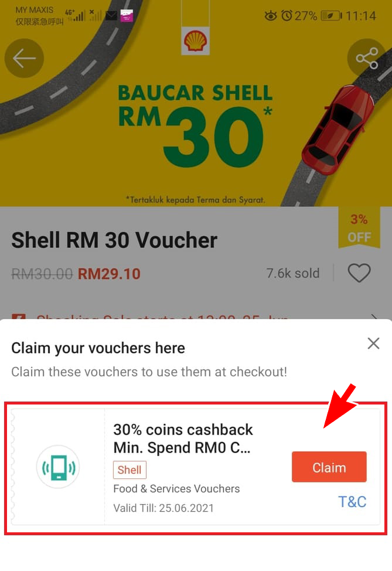The width and height of the screenshot is (392, 571).
Task: Claim the 30% coins cashback voucher
Action: point(329,467)
